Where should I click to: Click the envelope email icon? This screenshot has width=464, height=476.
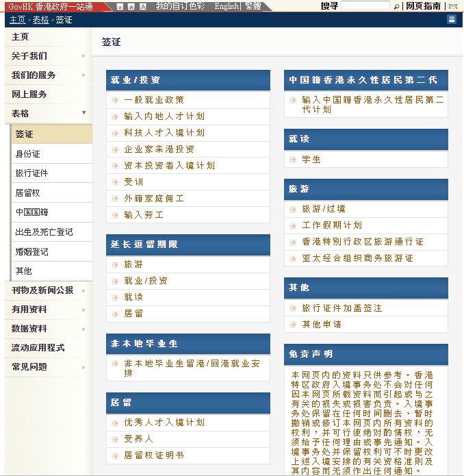click(453, 6)
